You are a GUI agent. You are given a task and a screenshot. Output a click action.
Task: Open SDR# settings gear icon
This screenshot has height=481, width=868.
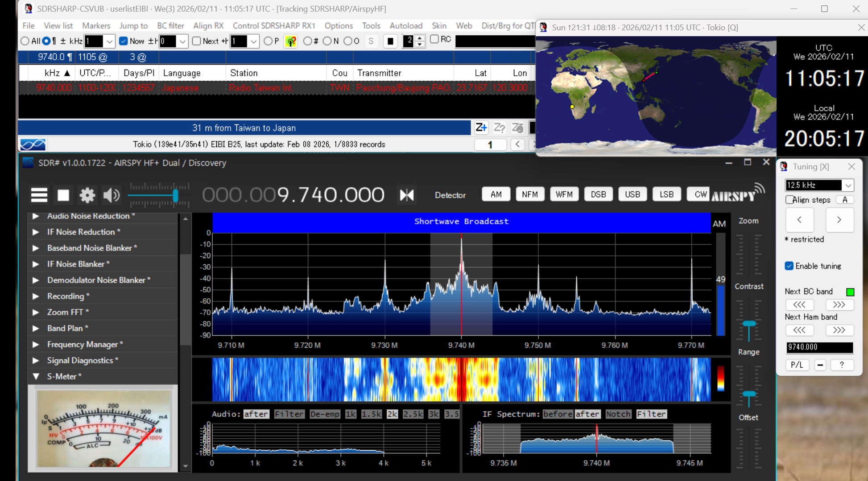(87, 195)
